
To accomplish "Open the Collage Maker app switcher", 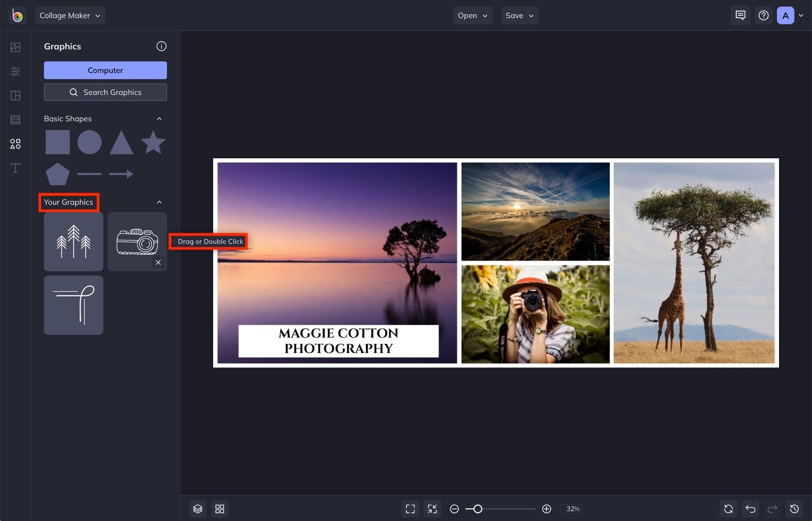I will click(x=70, y=15).
